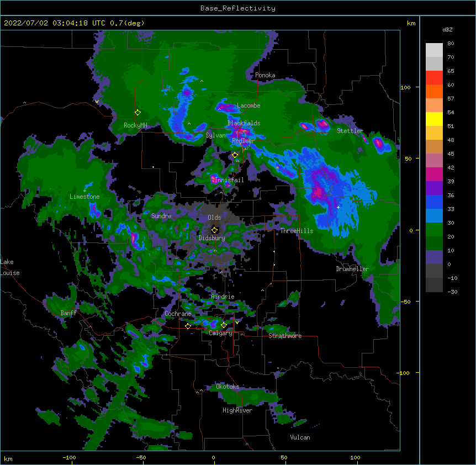Image resolution: width=476 pixels, height=465 pixels.
Task: Click the Limestone label
Action: click(x=84, y=197)
